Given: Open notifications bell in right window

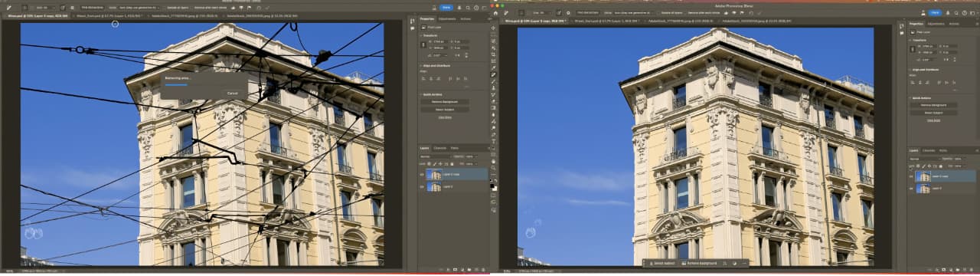Looking at the screenshot, I should pos(948,13).
